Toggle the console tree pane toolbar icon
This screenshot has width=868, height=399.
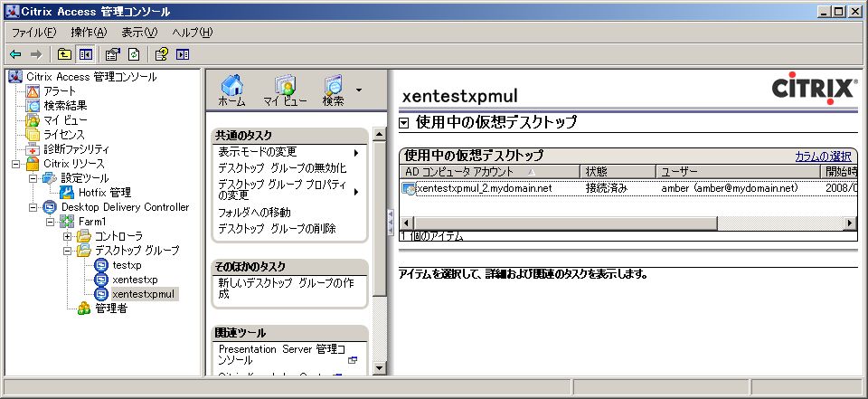(85, 54)
